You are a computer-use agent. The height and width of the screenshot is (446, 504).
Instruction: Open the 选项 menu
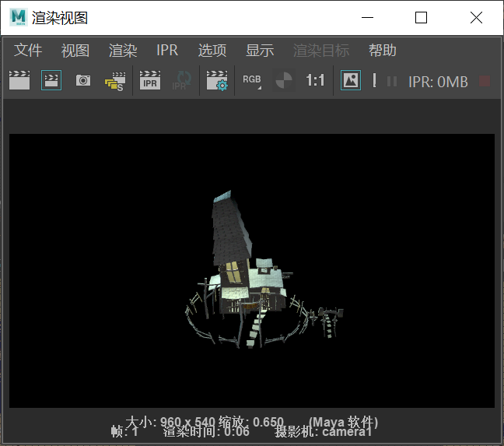[x=212, y=51]
